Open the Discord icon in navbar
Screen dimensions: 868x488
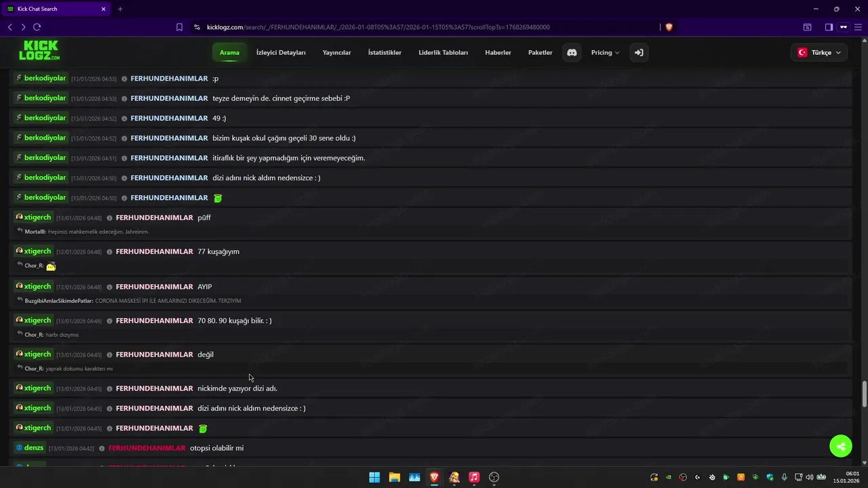572,52
